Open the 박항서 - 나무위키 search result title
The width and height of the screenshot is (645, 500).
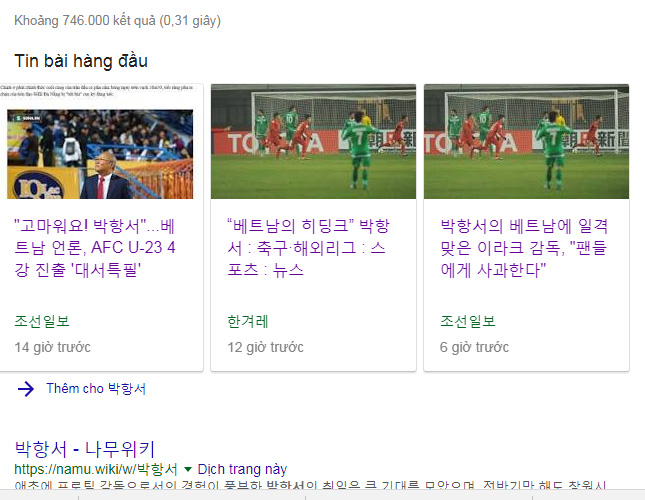(84, 449)
